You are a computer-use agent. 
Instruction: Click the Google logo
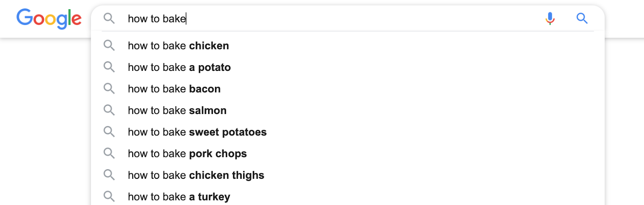(49, 19)
